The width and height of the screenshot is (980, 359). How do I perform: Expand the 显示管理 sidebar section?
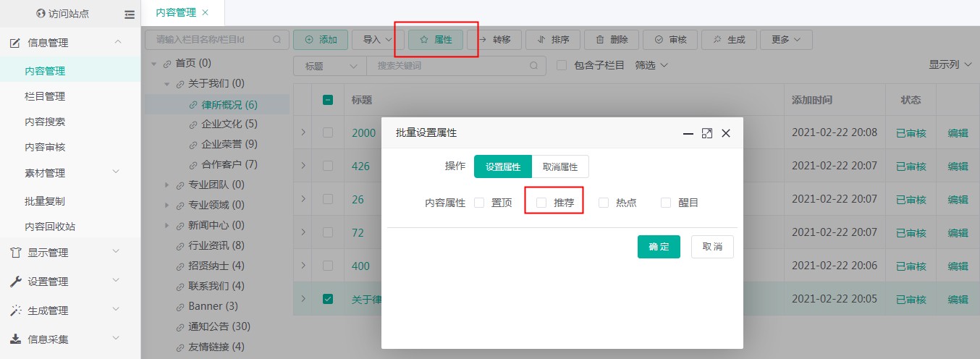pos(70,253)
